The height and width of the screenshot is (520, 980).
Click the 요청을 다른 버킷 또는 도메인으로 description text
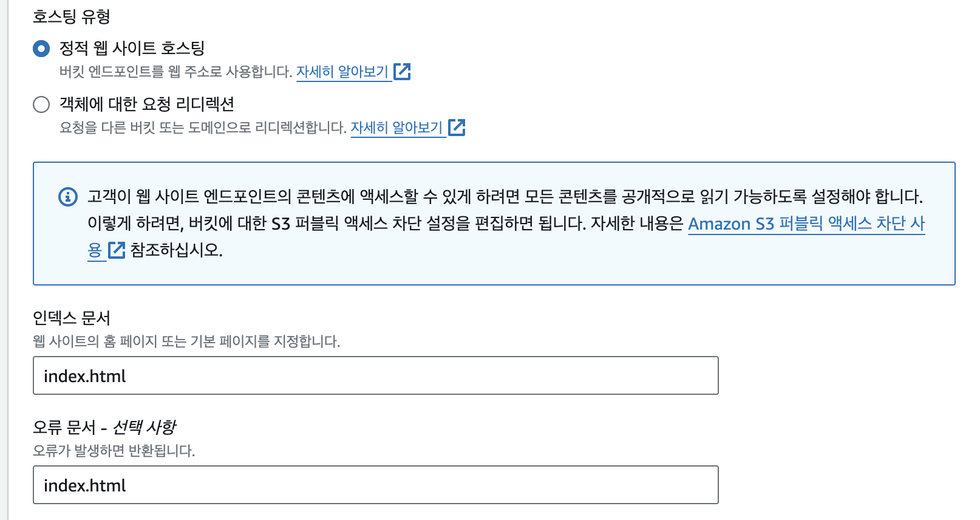click(203, 128)
